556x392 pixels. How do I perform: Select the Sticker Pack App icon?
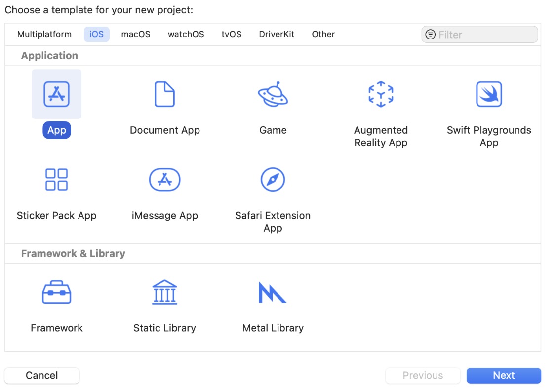(56, 179)
